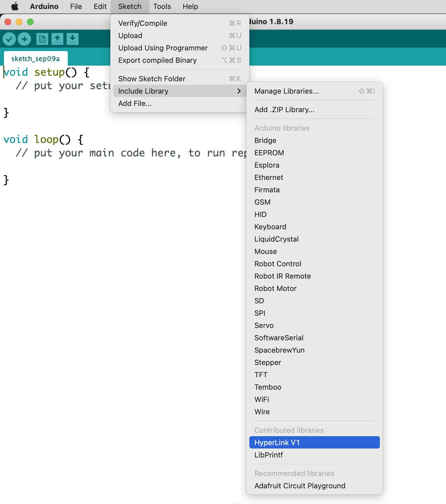Include the Esplora library
The width and height of the screenshot is (446, 504).
315,165
